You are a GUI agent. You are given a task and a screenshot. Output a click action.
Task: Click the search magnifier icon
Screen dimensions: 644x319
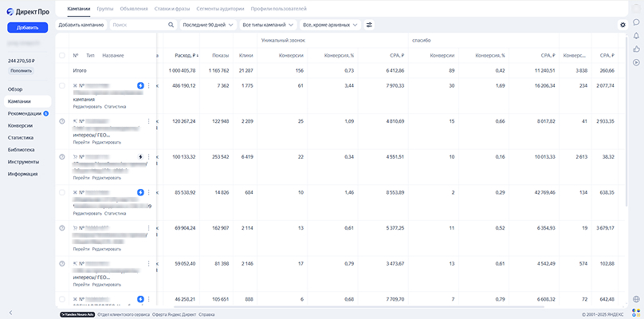coord(171,25)
